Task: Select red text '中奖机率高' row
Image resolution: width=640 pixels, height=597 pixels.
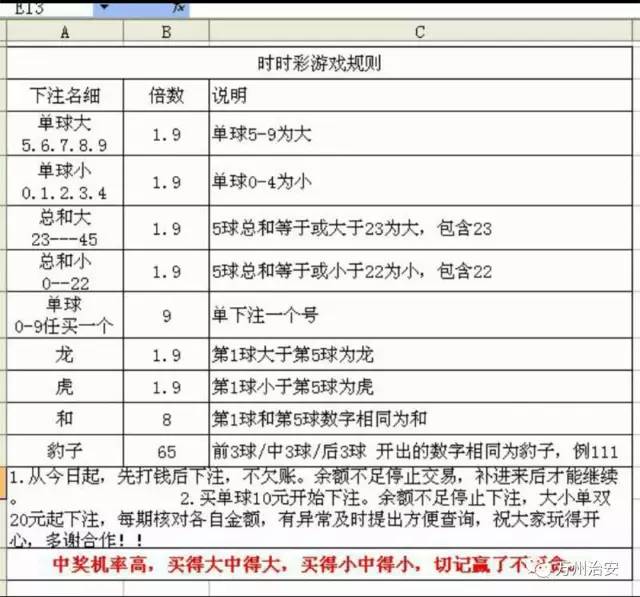Action: tap(319, 564)
